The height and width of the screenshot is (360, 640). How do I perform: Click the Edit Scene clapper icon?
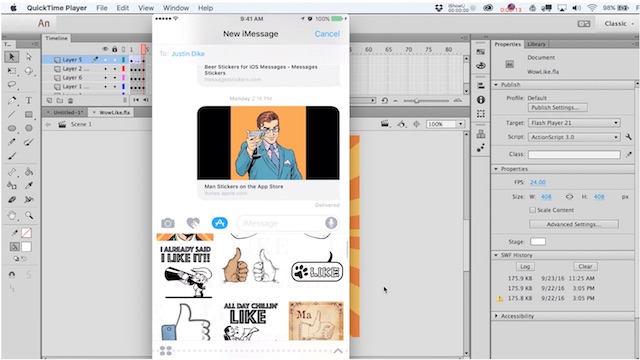[x=384, y=124]
